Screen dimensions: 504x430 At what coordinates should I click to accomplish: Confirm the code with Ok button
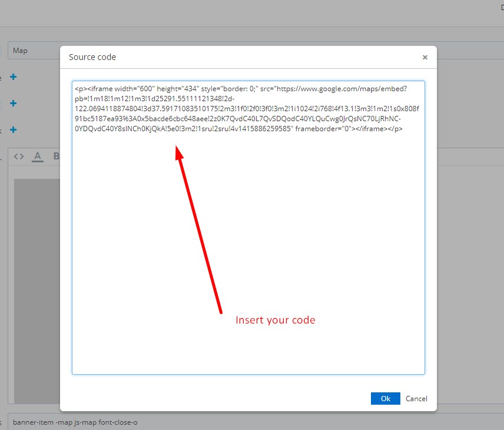(x=385, y=398)
